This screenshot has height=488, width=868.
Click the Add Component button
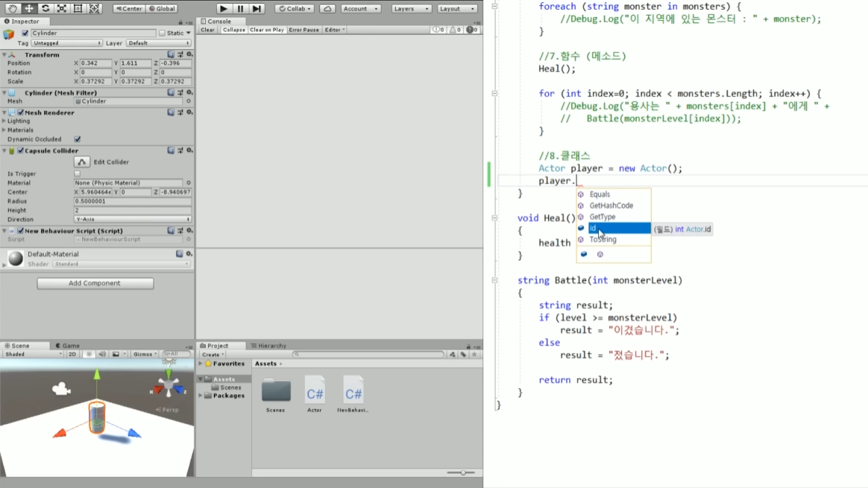pos(95,282)
